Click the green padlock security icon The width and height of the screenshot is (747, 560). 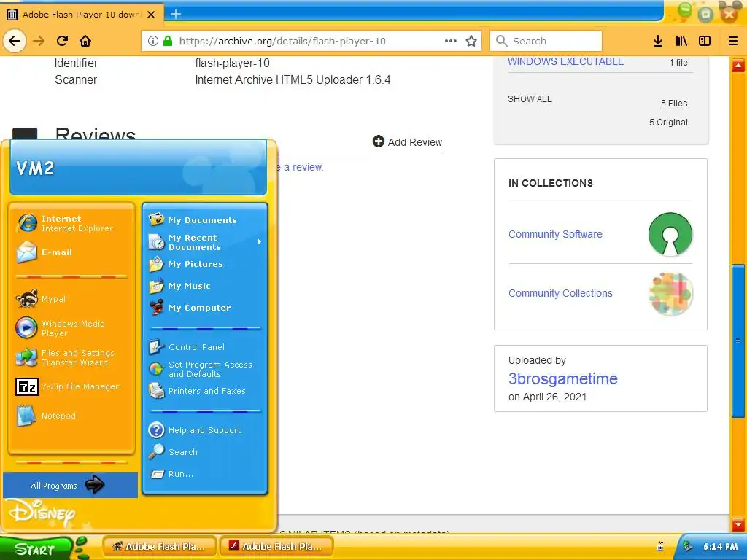click(x=168, y=41)
